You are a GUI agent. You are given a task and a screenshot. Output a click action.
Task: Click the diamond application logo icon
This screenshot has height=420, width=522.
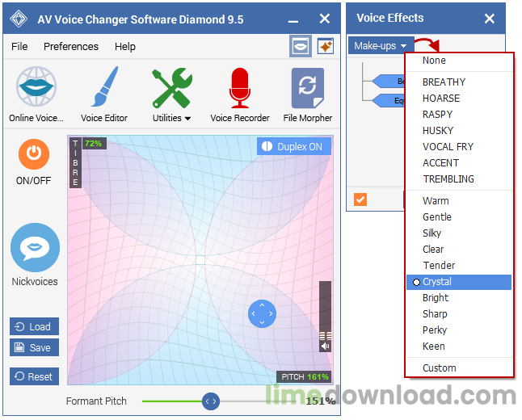[19, 19]
